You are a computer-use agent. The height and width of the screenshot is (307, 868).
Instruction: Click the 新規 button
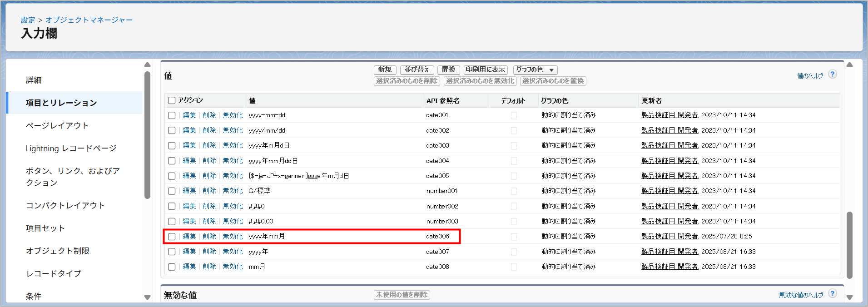click(385, 70)
